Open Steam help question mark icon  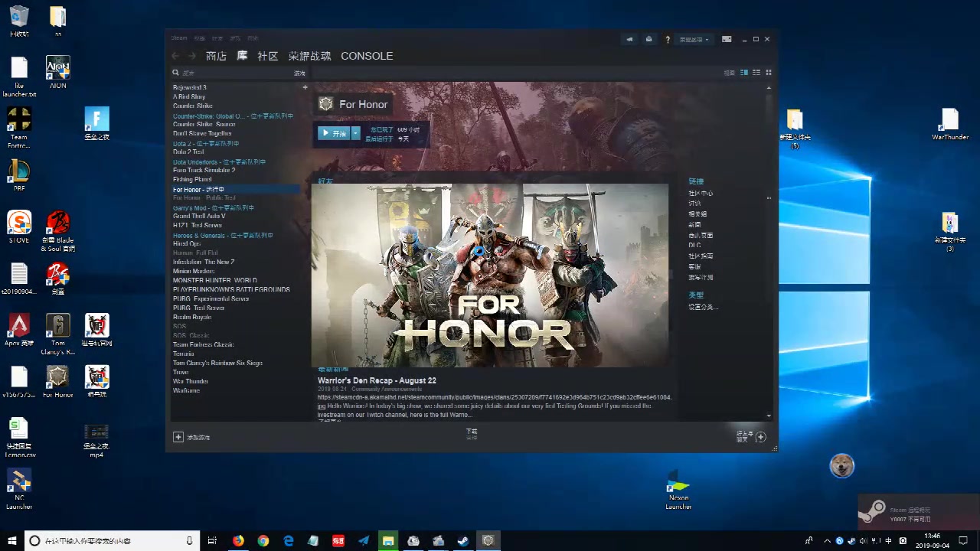point(668,39)
